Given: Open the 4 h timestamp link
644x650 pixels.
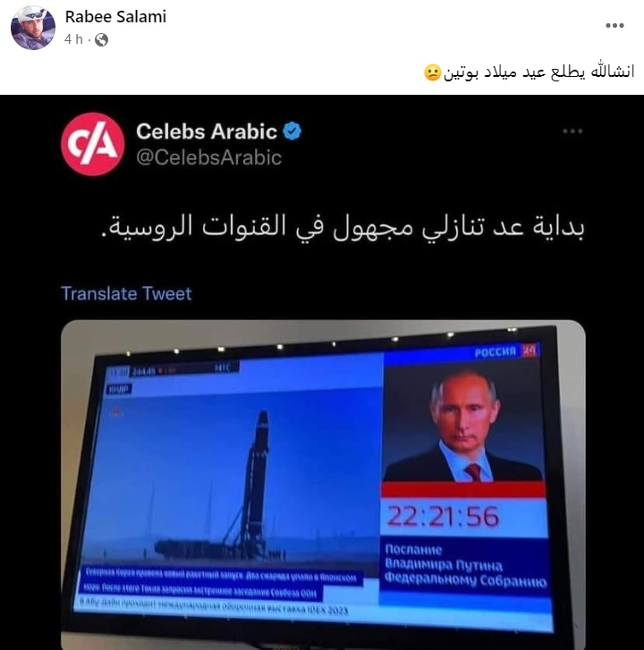Looking at the screenshot, I should (73, 39).
